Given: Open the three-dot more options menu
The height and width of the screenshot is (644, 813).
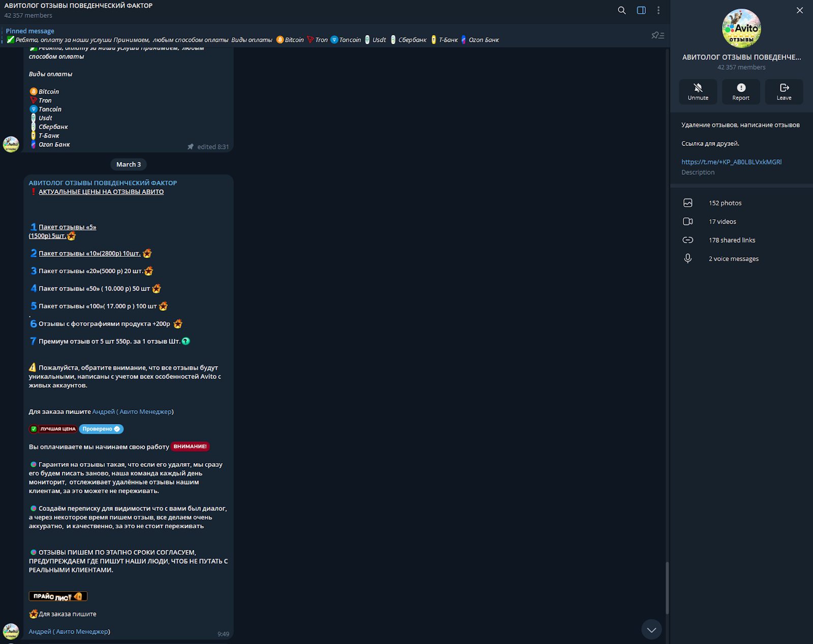Looking at the screenshot, I should click(659, 10).
